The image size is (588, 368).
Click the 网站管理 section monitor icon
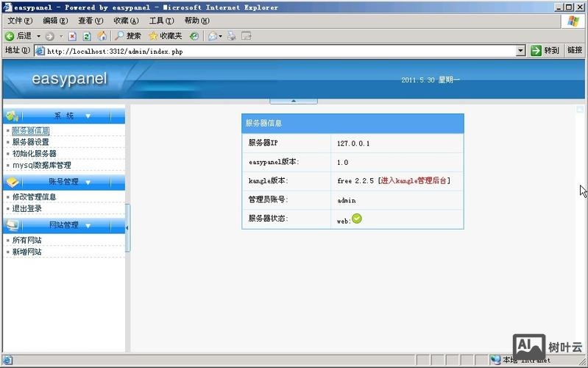13,225
